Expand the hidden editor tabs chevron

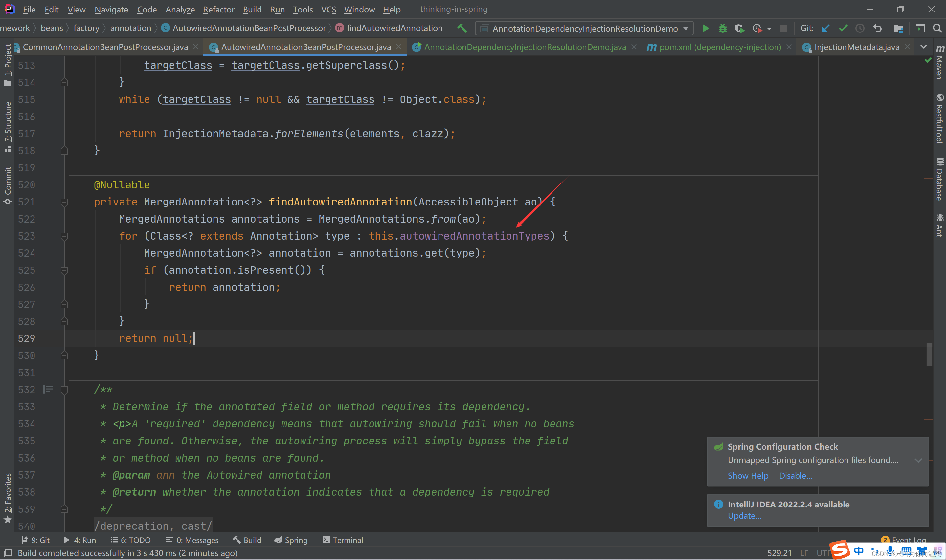[923, 47]
